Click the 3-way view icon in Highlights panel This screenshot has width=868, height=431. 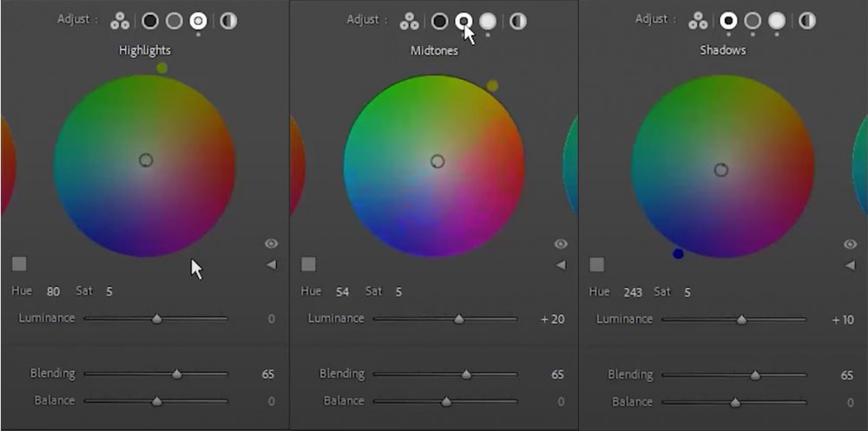pos(120,21)
